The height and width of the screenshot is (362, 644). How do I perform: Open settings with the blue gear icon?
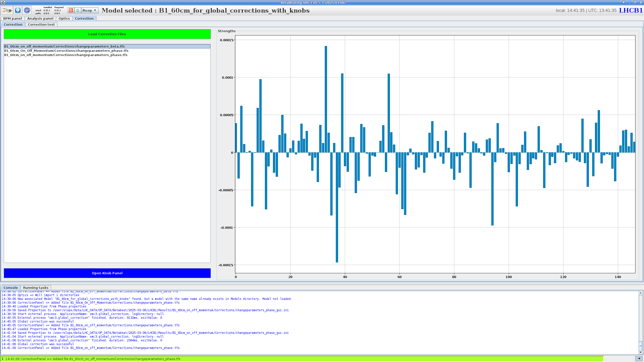18,10
